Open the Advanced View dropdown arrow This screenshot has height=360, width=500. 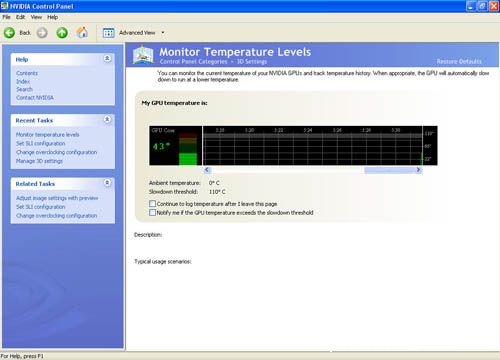point(163,33)
